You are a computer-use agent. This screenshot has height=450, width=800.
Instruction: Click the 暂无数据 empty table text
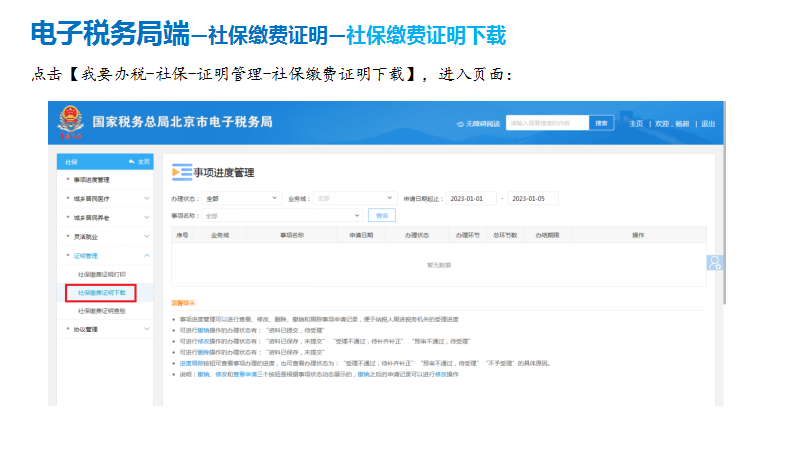[x=439, y=265]
